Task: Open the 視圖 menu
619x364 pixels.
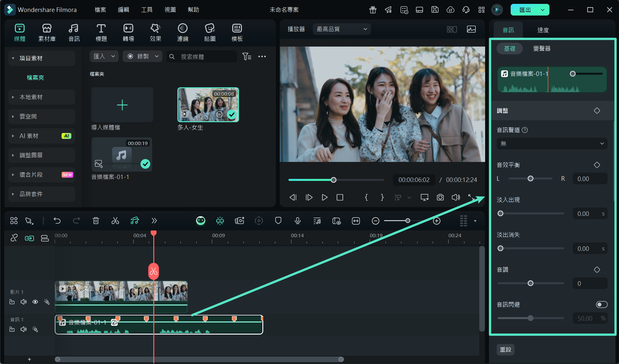Action: pyautogui.click(x=170, y=10)
